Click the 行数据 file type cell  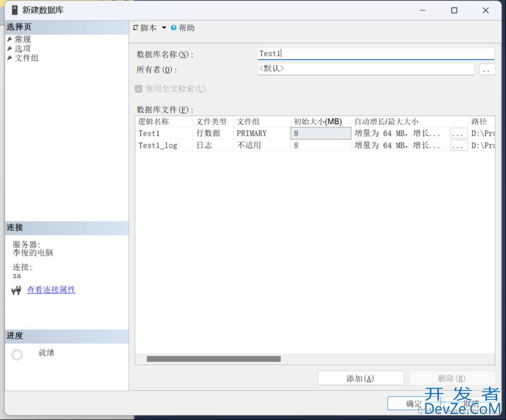pyautogui.click(x=213, y=133)
